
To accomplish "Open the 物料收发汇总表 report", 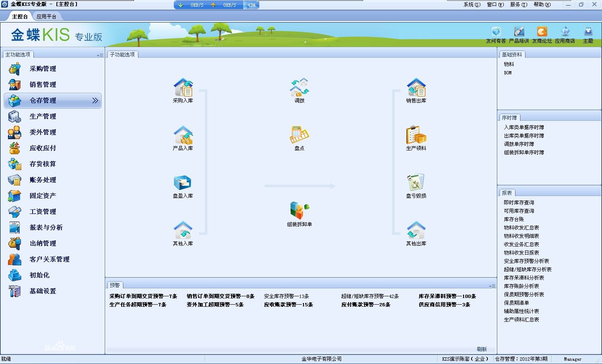I will coord(521,228).
